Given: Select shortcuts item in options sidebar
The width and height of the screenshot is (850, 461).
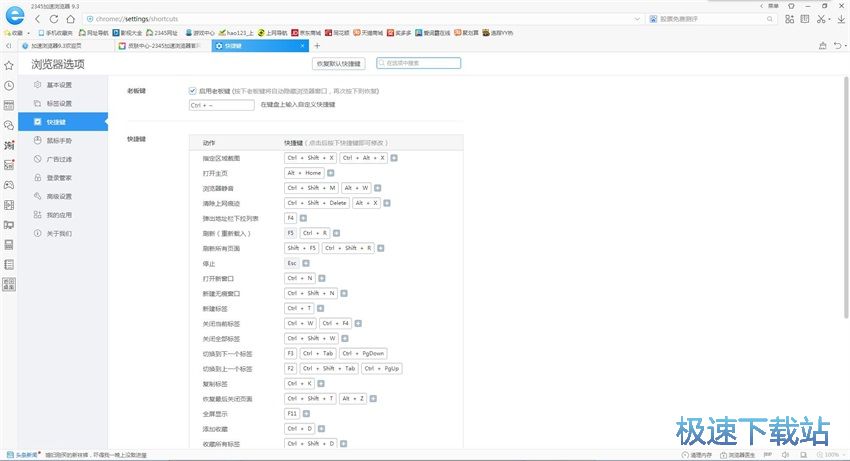Looking at the screenshot, I should [63, 122].
